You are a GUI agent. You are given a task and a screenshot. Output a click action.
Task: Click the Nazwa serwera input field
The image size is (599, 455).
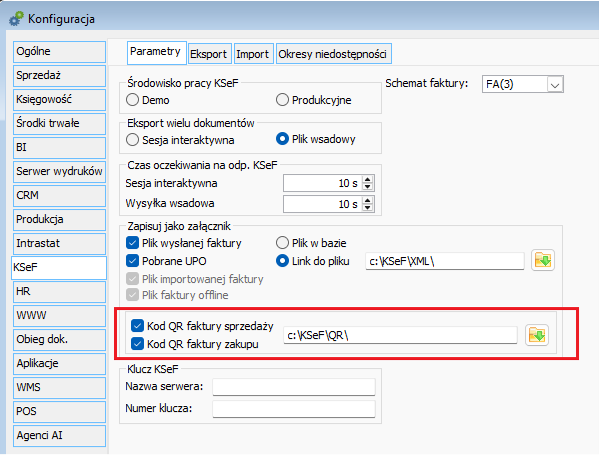click(x=294, y=387)
